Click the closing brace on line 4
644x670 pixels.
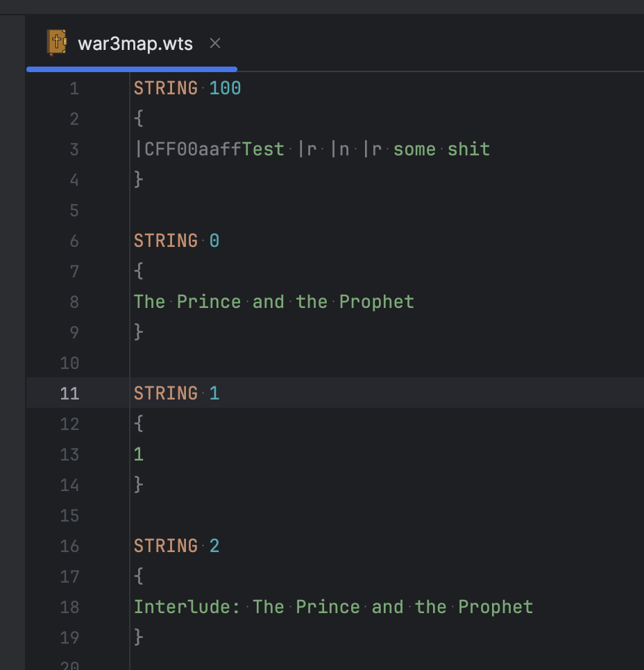point(139,180)
